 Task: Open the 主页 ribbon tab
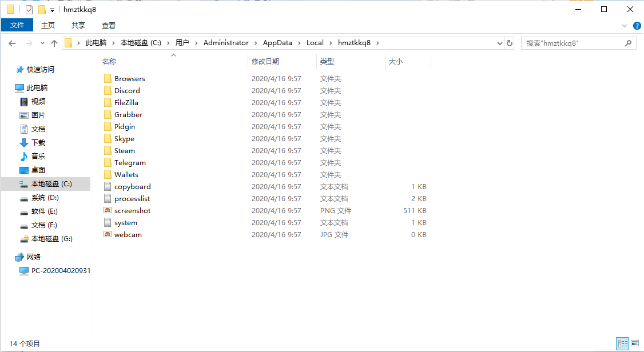(48, 26)
